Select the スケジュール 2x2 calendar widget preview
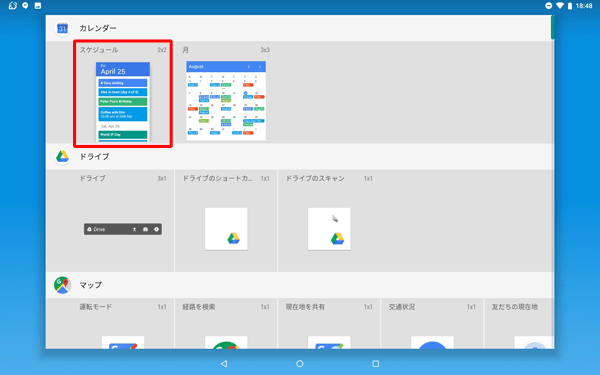The height and width of the screenshot is (375, 600). [x=123, y=102]
